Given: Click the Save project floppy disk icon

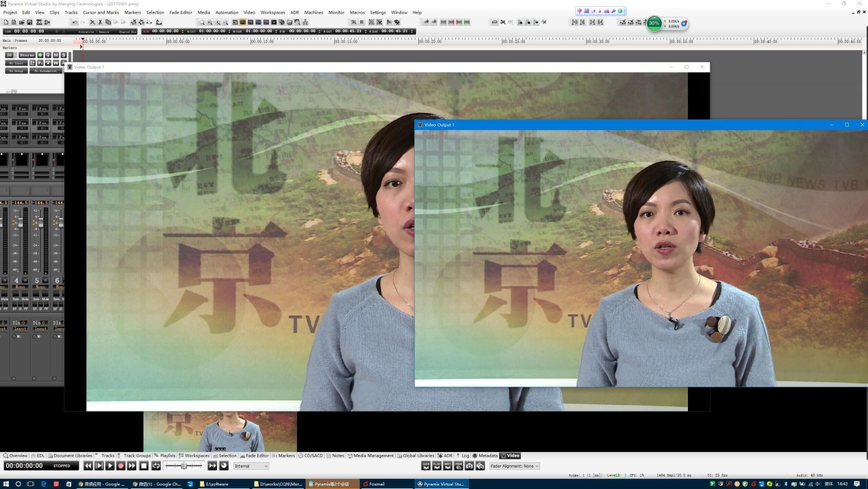Looking at the screenshot, I should [x=29, y=22].
